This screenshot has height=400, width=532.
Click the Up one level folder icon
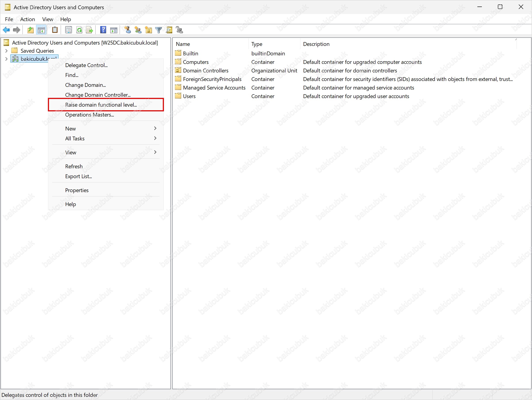tap(31, 30)
